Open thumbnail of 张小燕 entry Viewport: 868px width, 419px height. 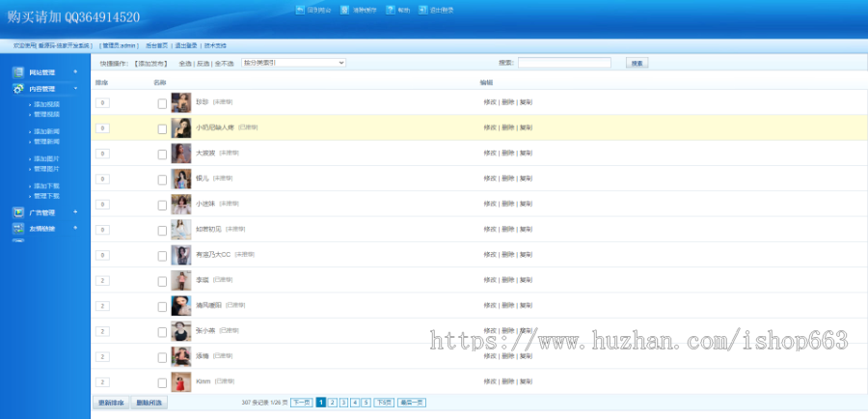pos(181,331)
